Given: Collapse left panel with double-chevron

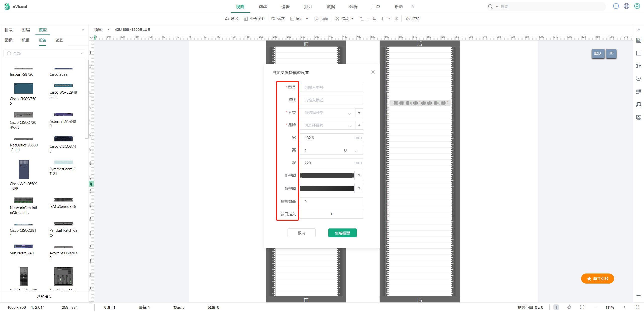Looking at the screenshot, I should coord(83,30).
